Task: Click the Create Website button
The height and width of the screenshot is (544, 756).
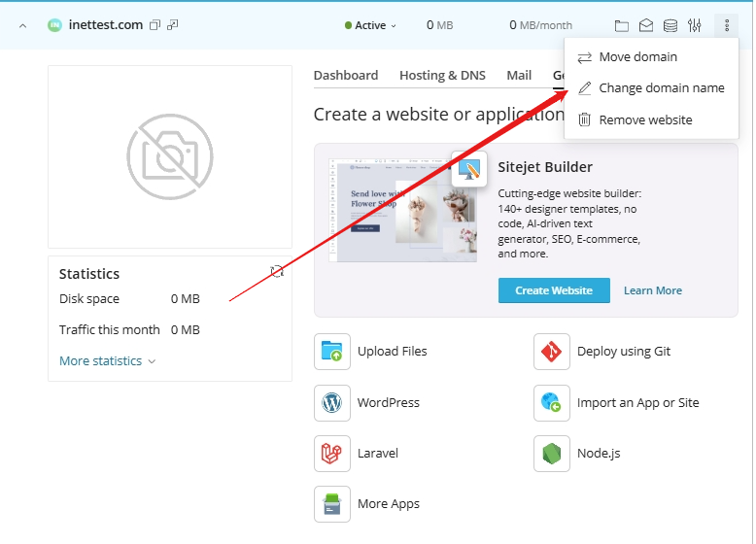Action: click(554, 290)
